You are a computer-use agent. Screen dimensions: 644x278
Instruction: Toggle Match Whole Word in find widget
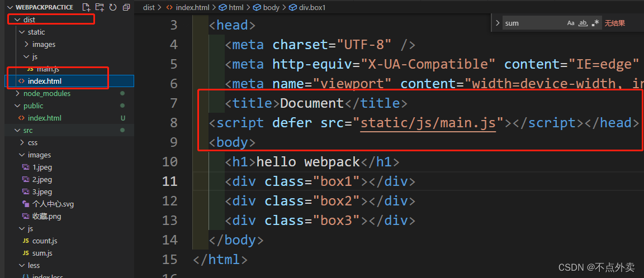pos(583,23)
